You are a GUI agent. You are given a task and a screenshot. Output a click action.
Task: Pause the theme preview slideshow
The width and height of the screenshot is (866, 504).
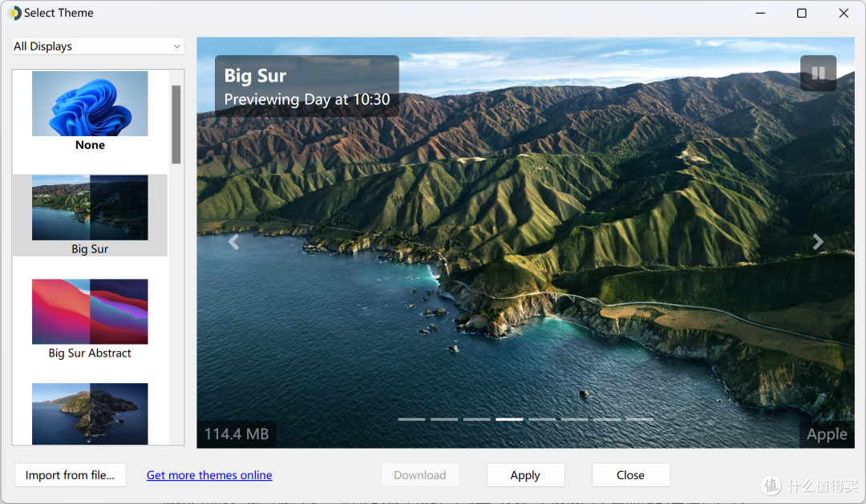pos(818,73)
